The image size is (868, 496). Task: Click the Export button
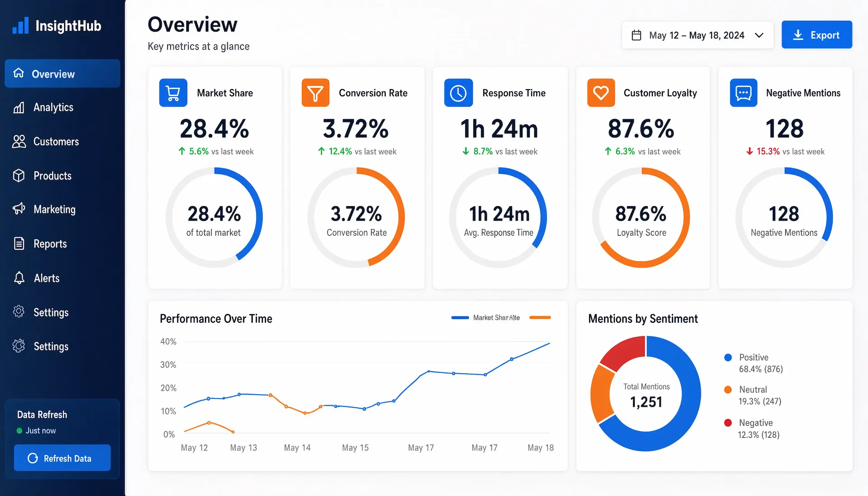[x=816, y=35]
